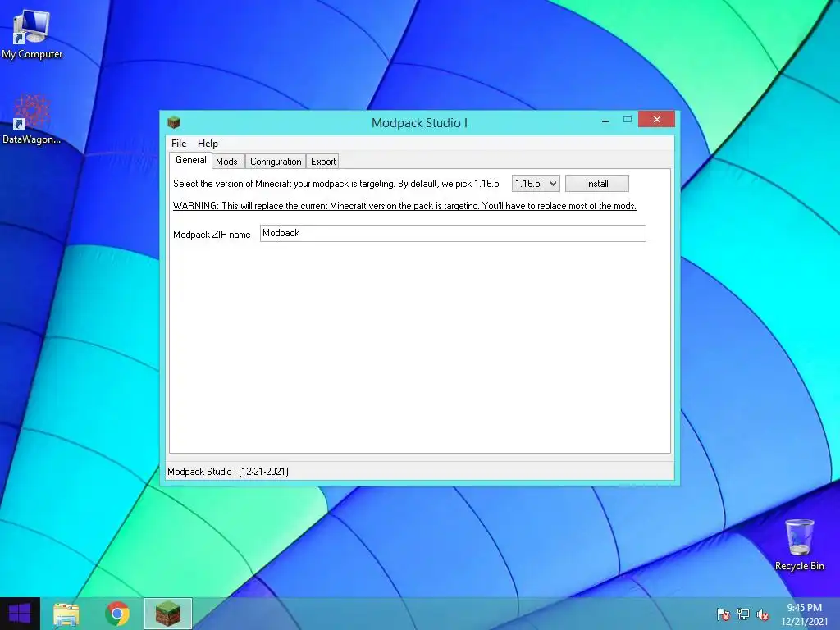Click the status bar Modpack Studio I text
The width and height of the screenshot is (840, 630).
(228, 472)
